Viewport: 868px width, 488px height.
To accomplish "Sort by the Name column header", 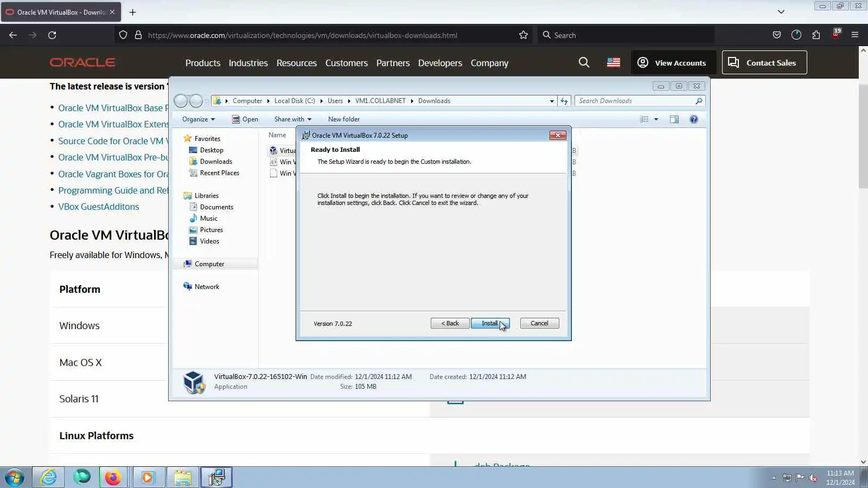I will click(277, 135).
